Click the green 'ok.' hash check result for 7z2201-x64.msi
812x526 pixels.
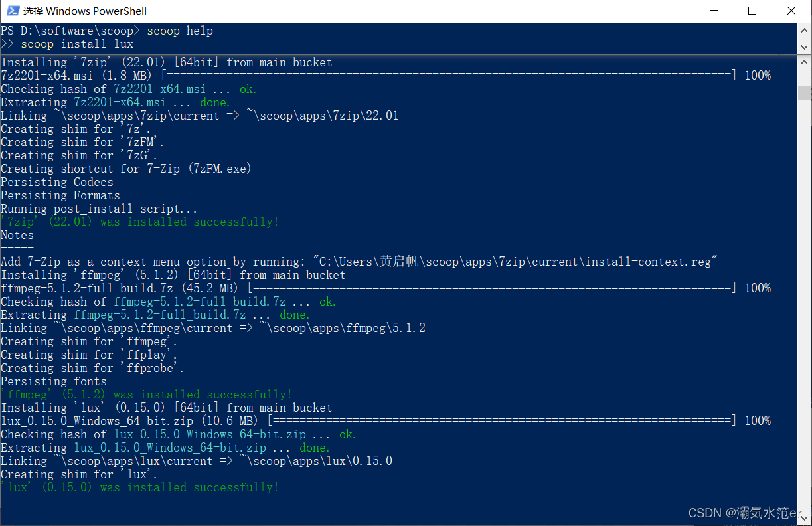click(x=247, y=88)
